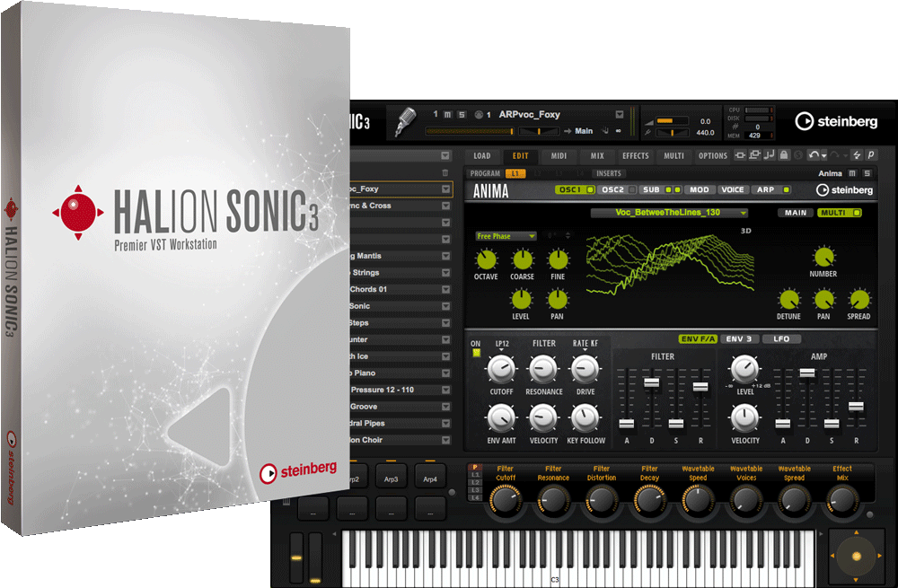Click the lightning bolt icon in toolbar

click(x=857, y=154)
